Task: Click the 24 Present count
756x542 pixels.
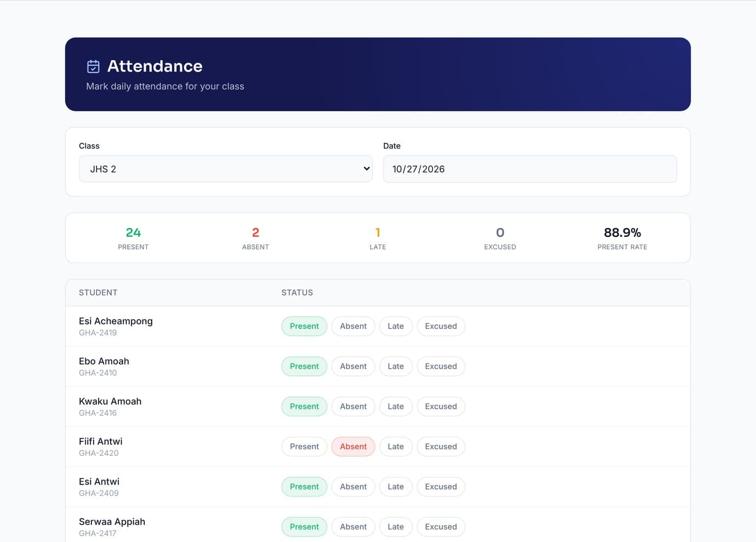Action: pos(133,232)
